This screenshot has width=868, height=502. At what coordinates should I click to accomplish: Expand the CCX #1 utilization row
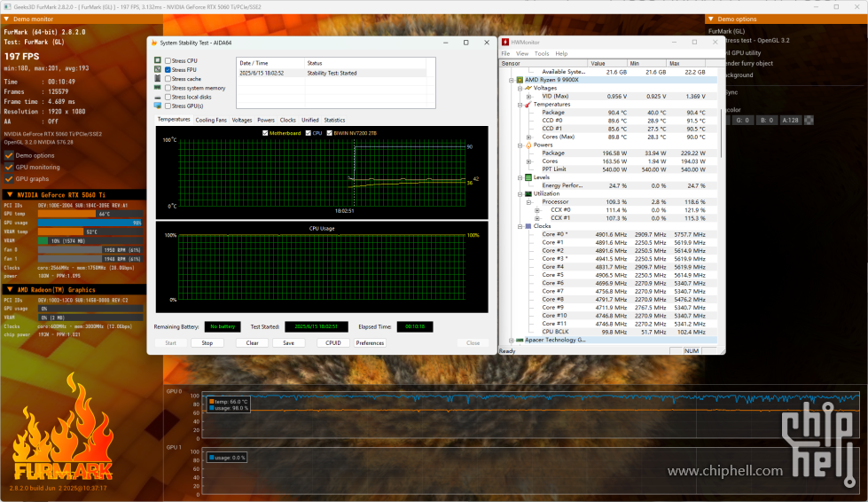(537, 218)
